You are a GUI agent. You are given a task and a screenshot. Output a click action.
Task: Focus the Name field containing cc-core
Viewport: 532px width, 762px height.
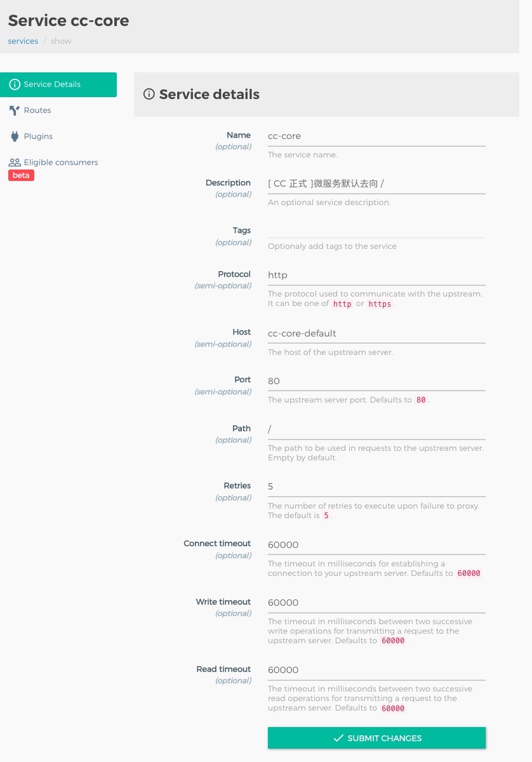point(376,136)
